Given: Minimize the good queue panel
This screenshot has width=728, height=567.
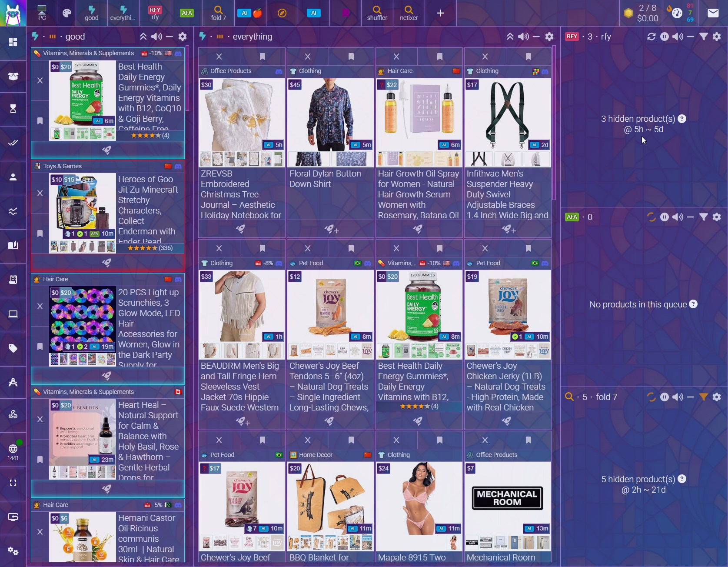Looking at the screenshot, I should pos(170,37).
